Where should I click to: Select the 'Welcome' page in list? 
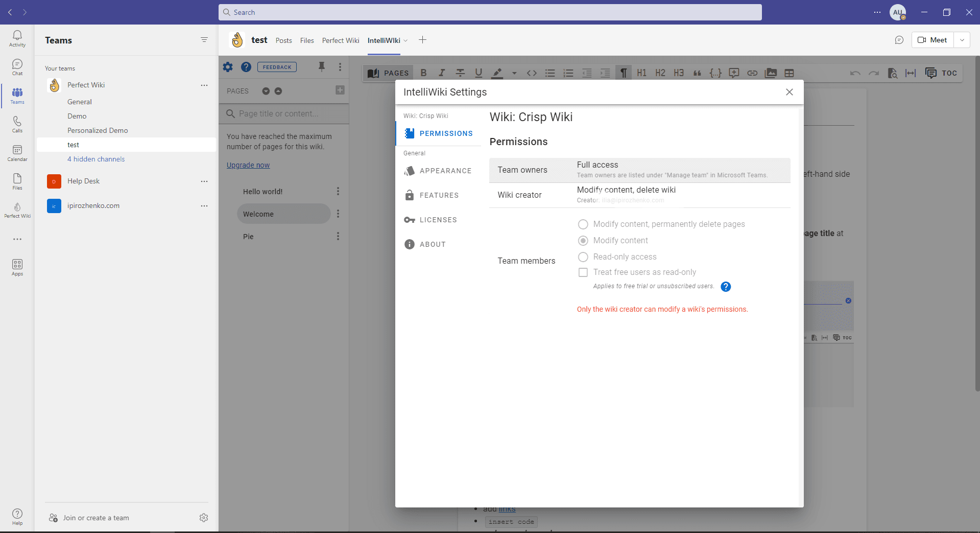[283, 214]
